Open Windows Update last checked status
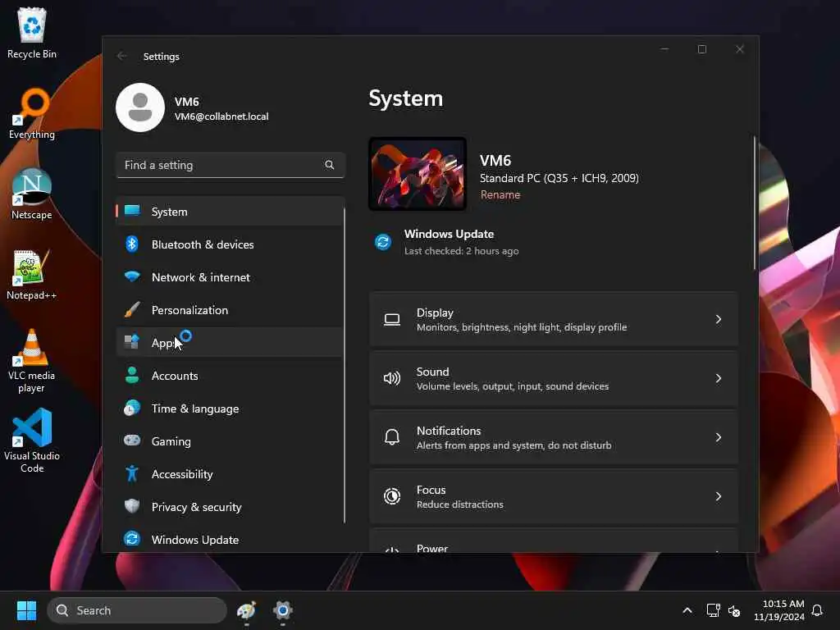The height and width of the screenshot is (630, 840). [447, 242]
